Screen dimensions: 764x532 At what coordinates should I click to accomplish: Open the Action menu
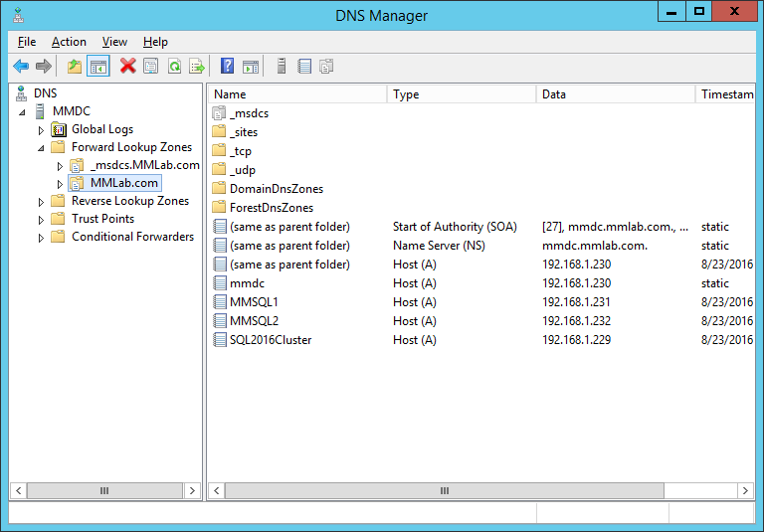(x=69, y=42)
